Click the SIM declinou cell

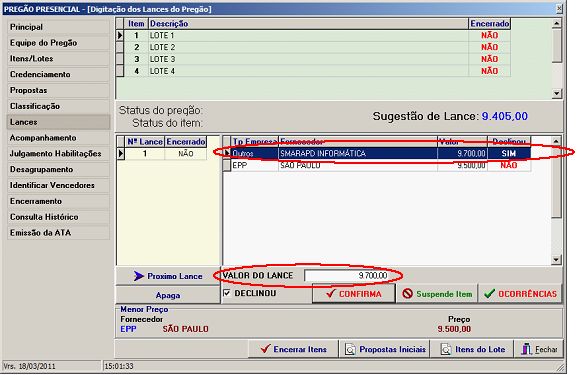[x=509, y=153]
